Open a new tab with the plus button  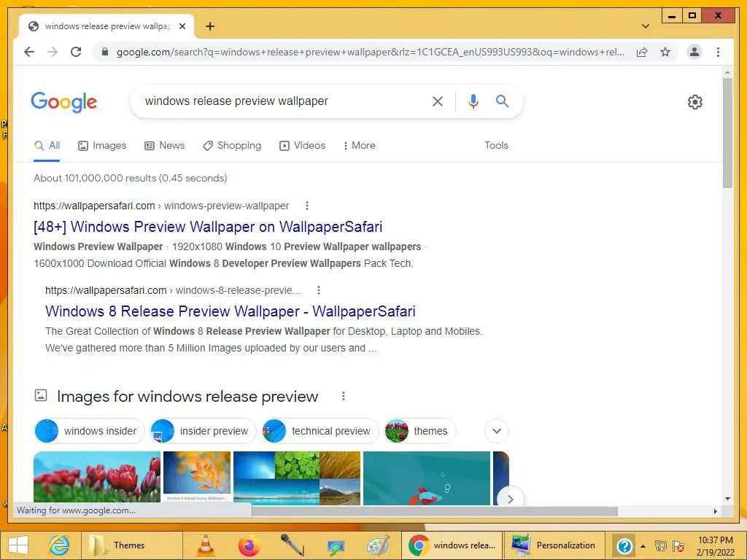210,26
